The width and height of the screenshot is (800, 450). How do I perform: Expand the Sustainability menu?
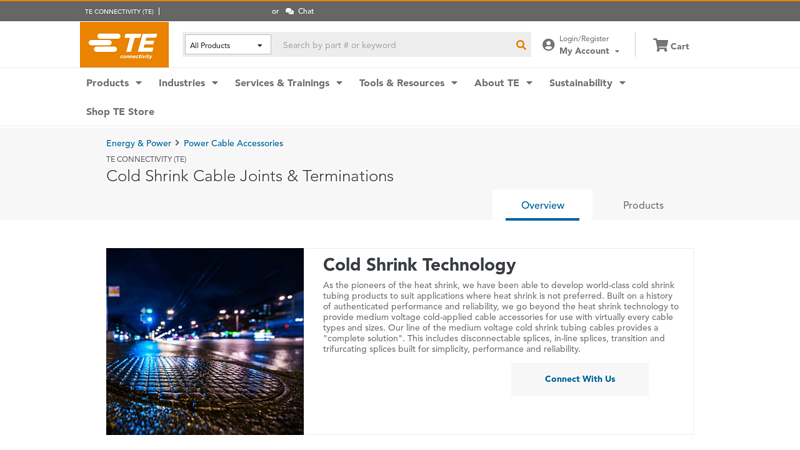click(587, 83)
